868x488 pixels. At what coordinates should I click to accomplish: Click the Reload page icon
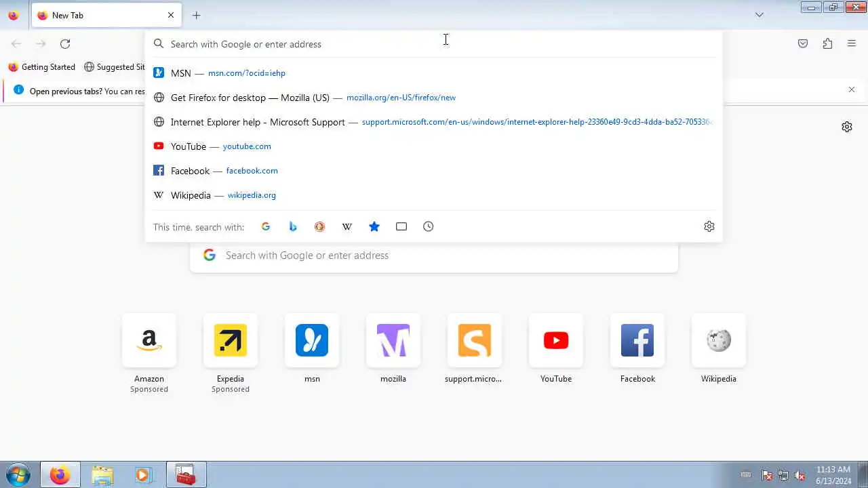point(65,44)
